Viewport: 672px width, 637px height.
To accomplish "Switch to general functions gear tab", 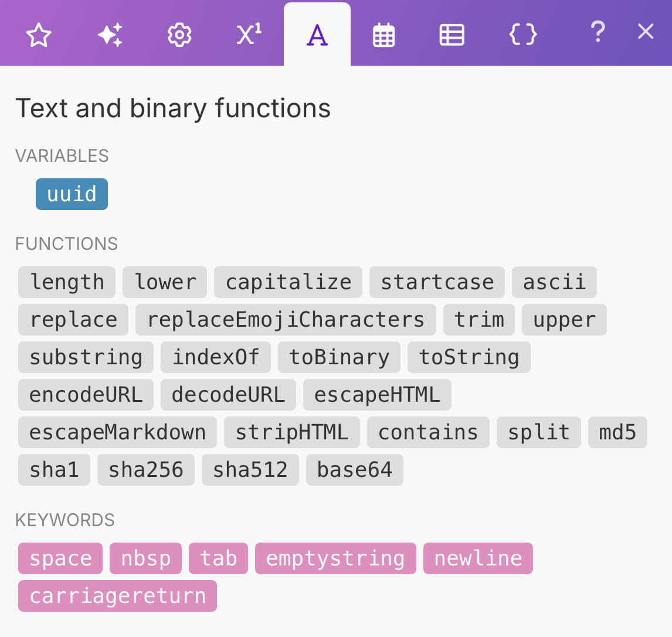I will click(x=179, y=35).
